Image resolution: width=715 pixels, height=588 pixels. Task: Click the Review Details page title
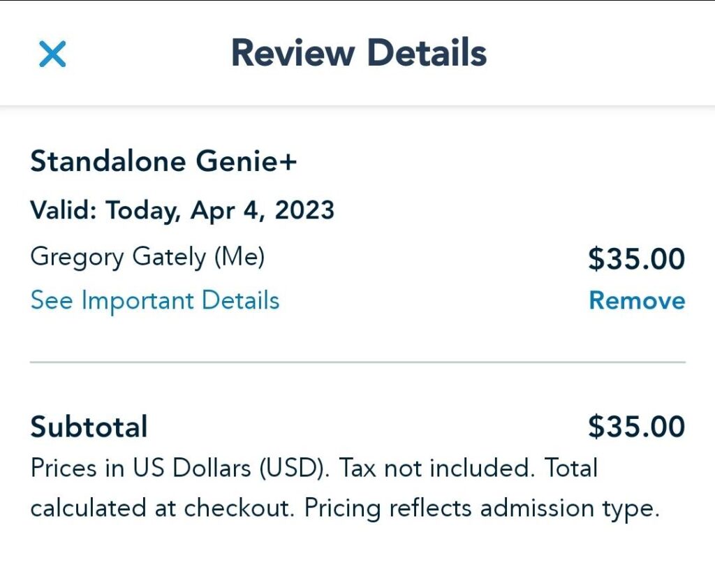click(358, 53)
